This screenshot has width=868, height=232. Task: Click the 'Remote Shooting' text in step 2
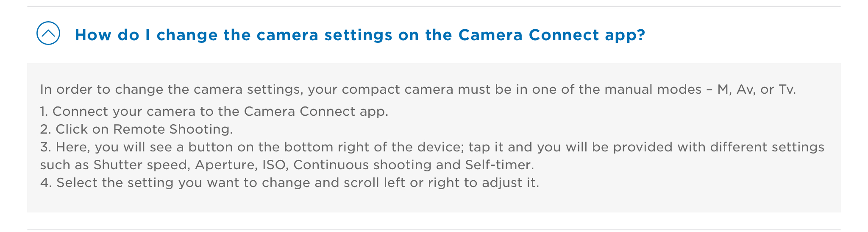click(x=172, y=129)
